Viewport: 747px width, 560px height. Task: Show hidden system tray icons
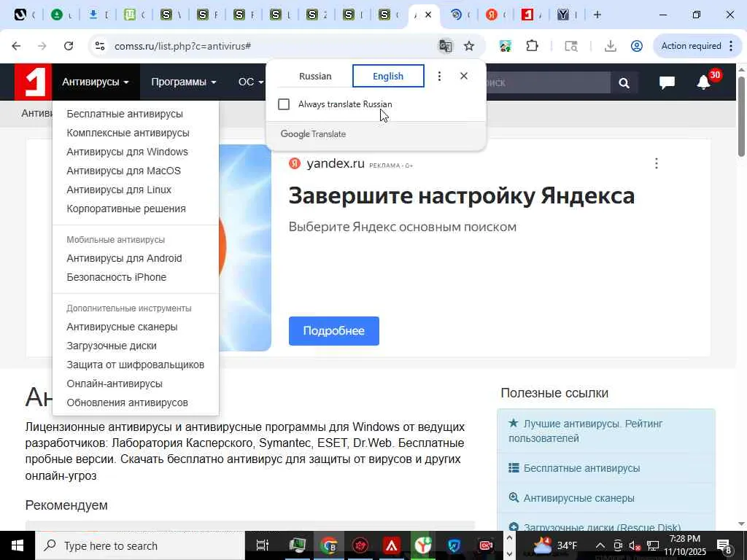click(600, 545)
